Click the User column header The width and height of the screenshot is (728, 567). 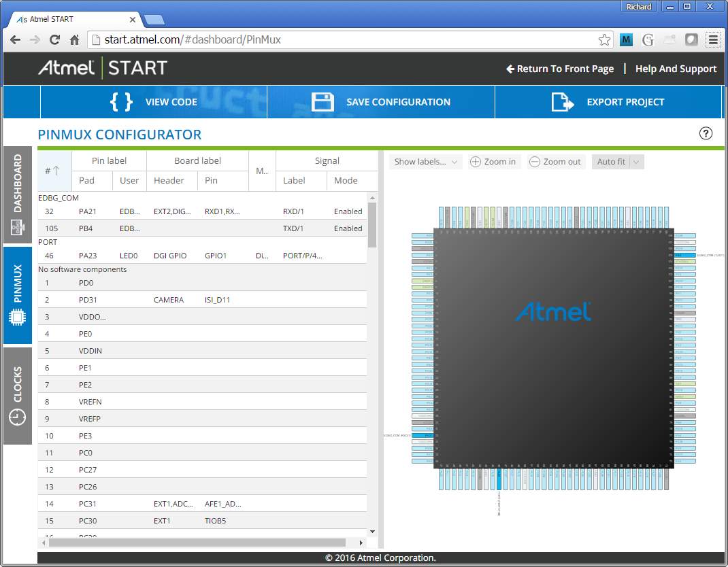click(x=129, y=180)
